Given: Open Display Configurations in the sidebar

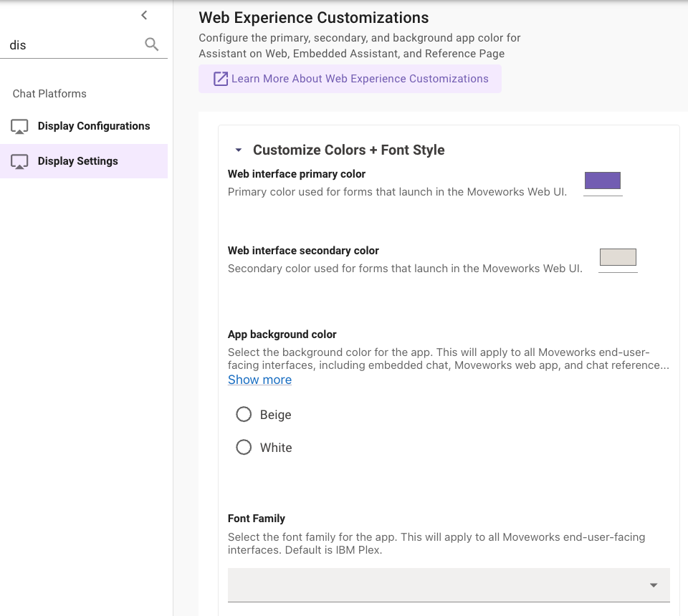Looking at the screenshot, I should (x=94, y=126).
